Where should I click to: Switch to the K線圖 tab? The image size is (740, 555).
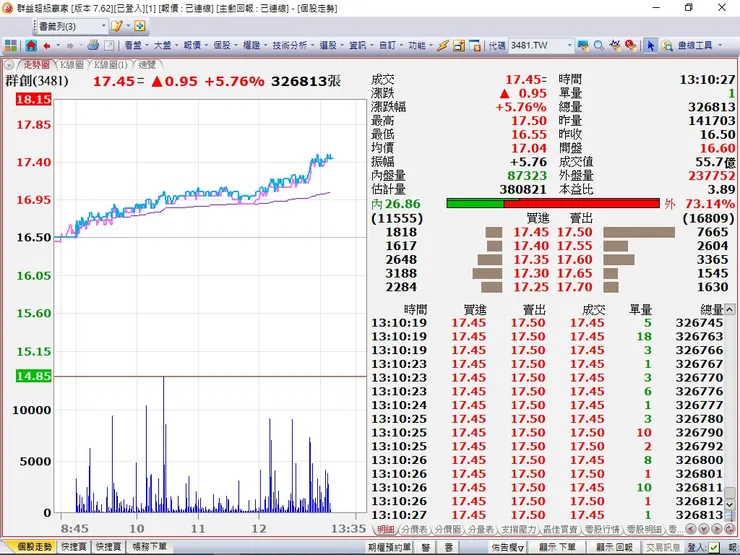(72, 65)
